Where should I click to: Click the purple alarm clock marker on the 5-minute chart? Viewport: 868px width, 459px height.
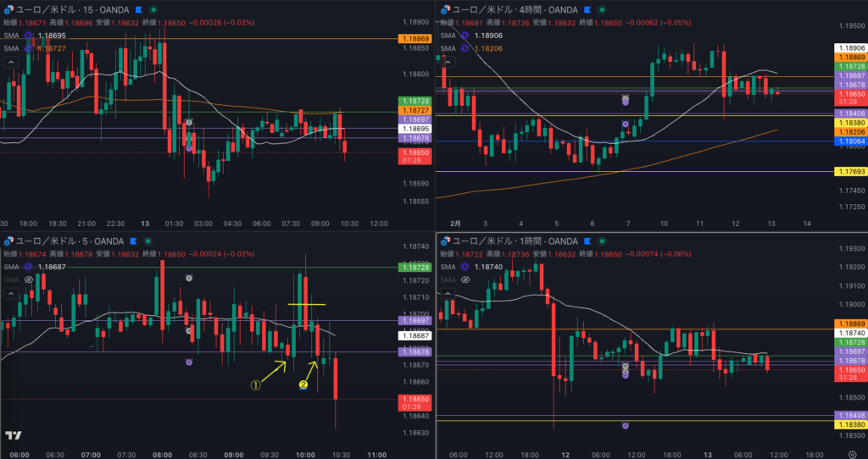[x=189, y=362]
